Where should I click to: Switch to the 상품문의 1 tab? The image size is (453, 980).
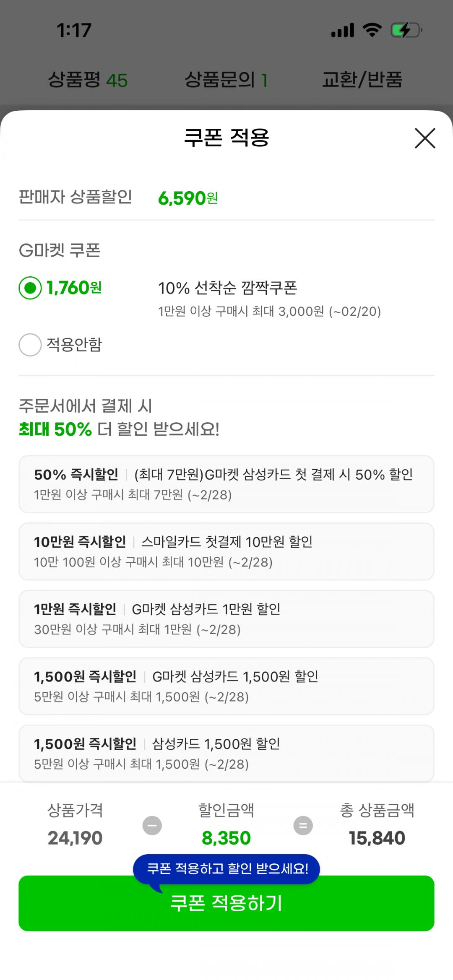point(226,80)
